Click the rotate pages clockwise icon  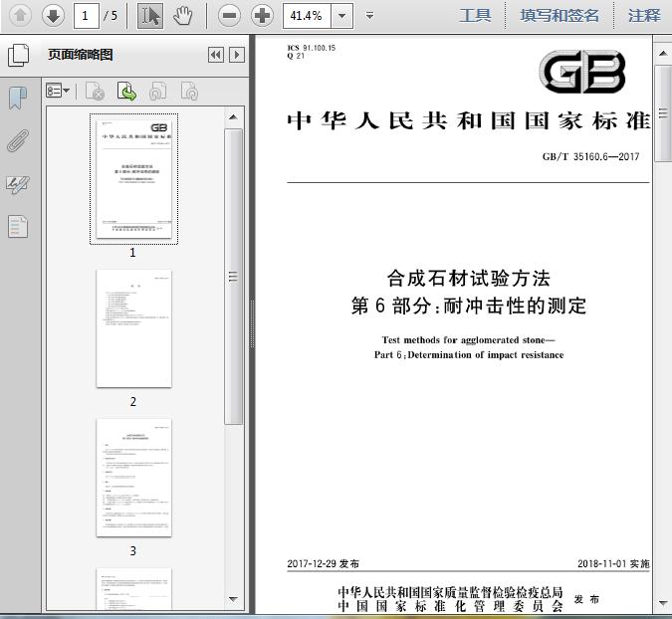point(189,91)
